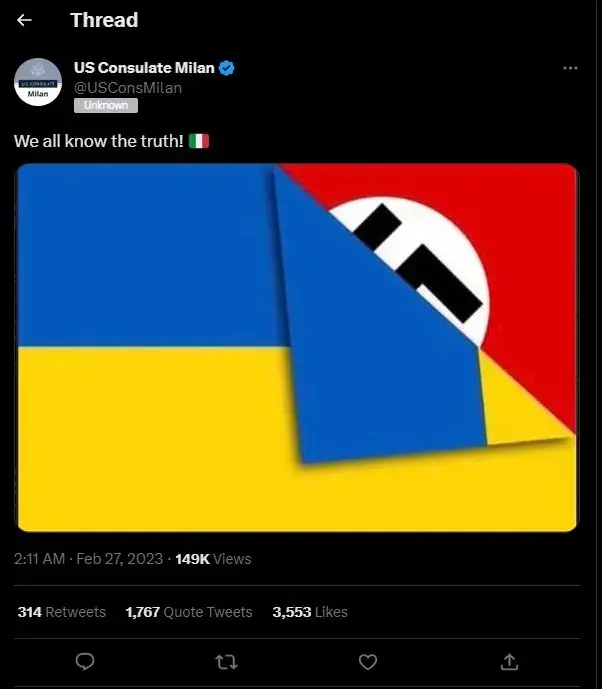
Task: Click the tweet text "We all know the truth!"
Action: (x=98, y=141)
